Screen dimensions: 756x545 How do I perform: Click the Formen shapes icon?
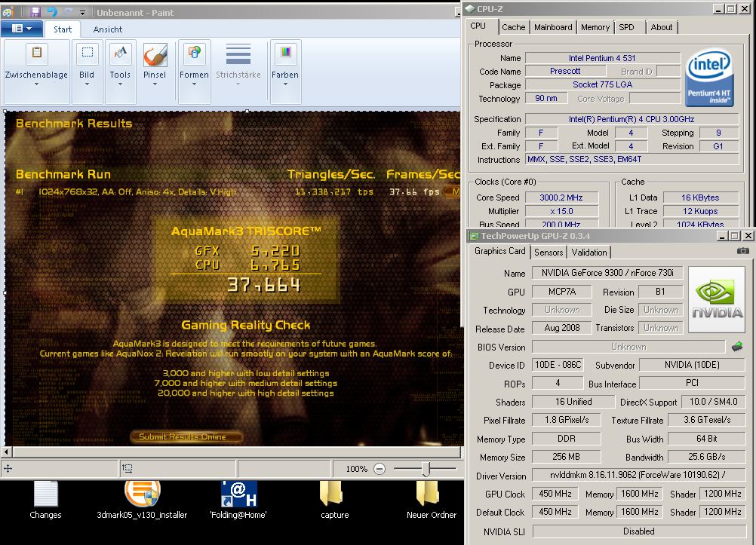pyautogui.click(x=195, y=52)
